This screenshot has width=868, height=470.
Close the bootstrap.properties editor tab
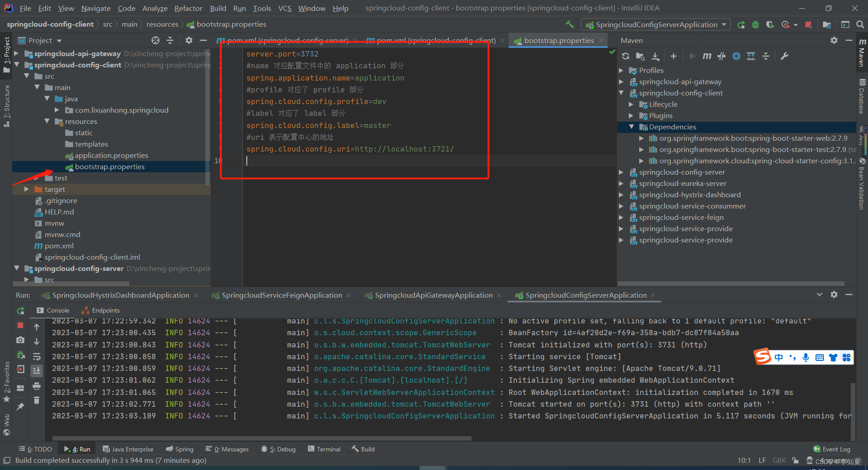pos(601,40)
